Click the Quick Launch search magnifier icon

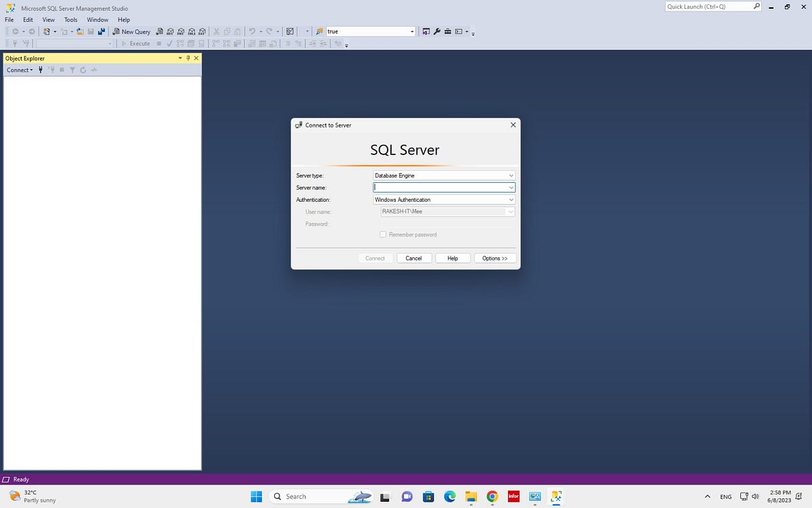coord(757,6)
